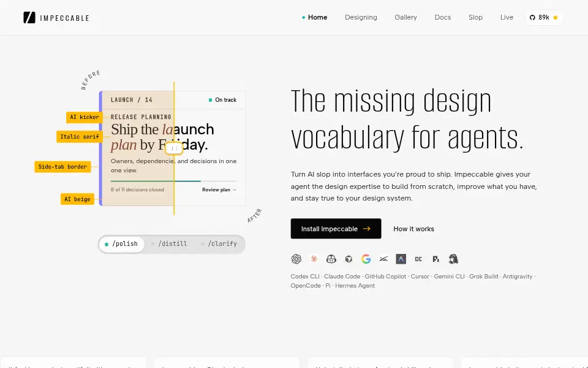
Task: Click the "LAUNCH / 14" card header text
Action: (x=132, y=100)
